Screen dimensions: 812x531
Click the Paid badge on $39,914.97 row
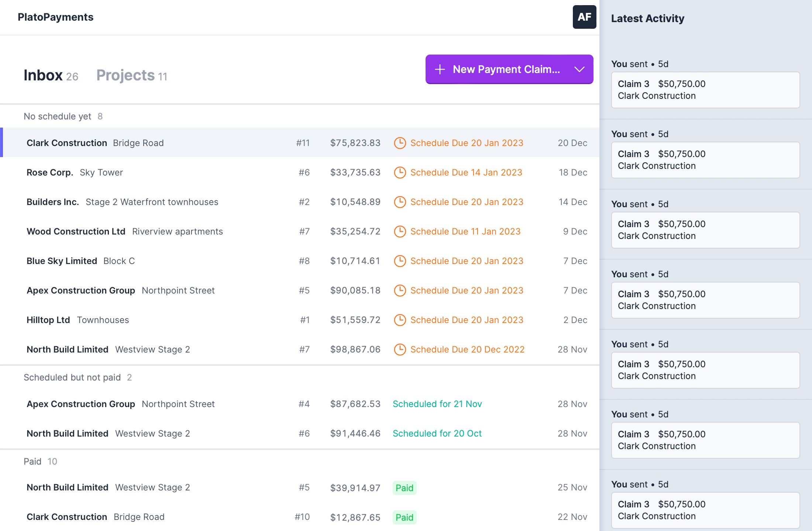point(405,488)
